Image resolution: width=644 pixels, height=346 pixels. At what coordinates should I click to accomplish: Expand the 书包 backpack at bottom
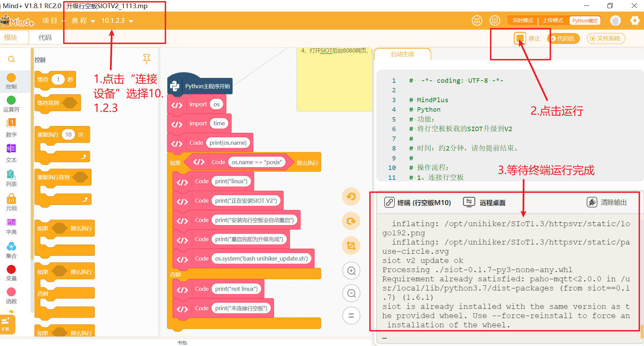(182, 343)
